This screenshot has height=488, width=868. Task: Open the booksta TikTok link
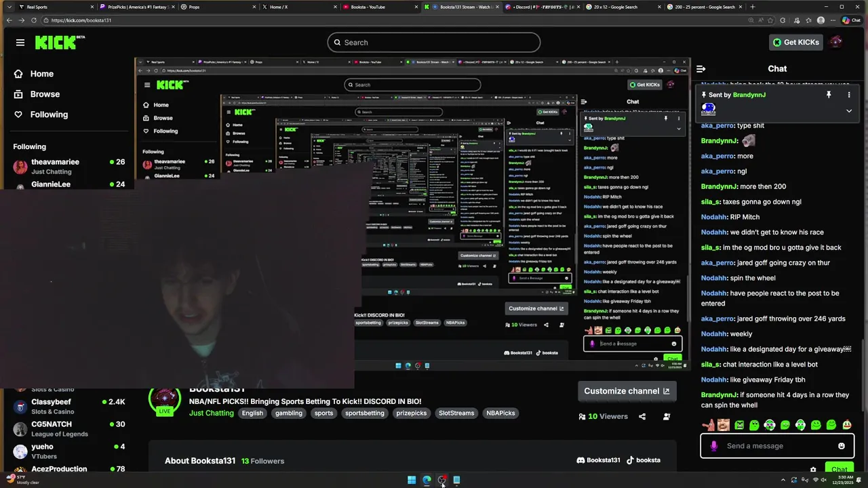click(643, 460)
